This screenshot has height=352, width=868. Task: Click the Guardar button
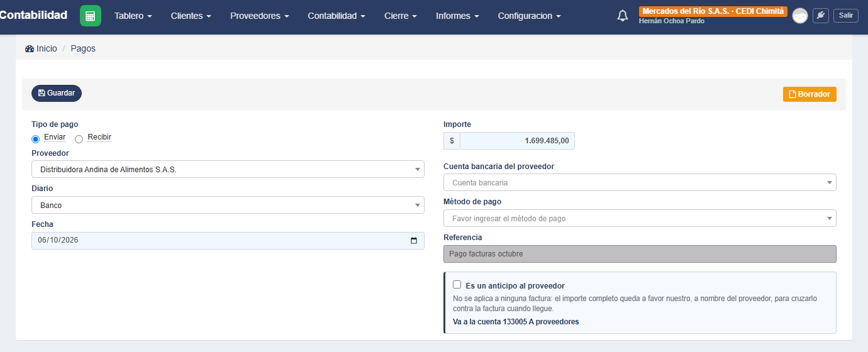(x=57, y=93)
